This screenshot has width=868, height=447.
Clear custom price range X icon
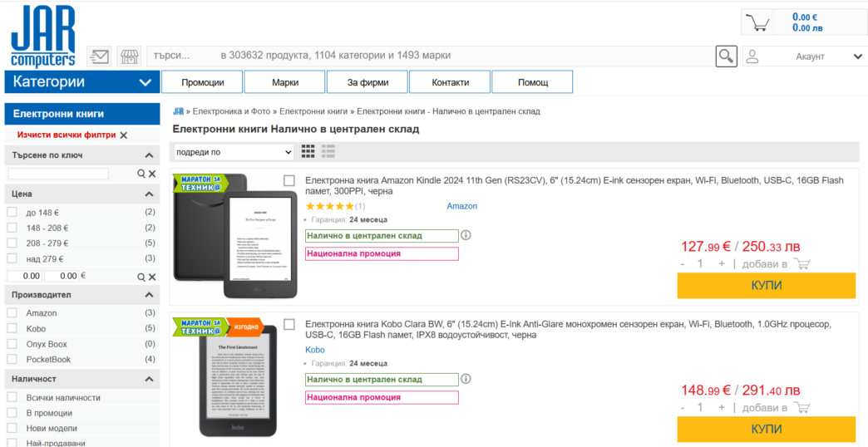152,276
